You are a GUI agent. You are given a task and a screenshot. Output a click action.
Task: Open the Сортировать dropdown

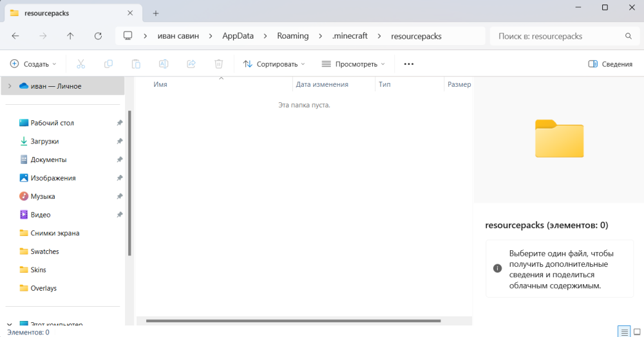pos(274,64)
